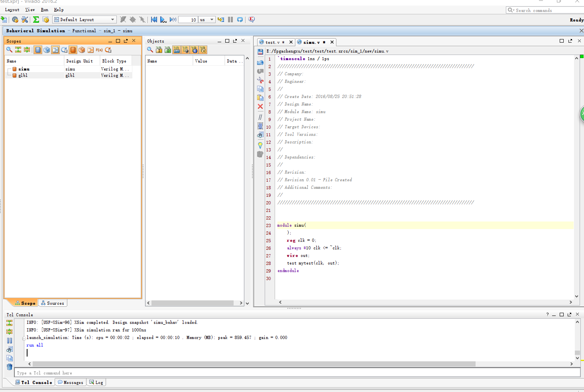Switch to the Sources tab
The image size is (584, 392).
click(53, 303)
